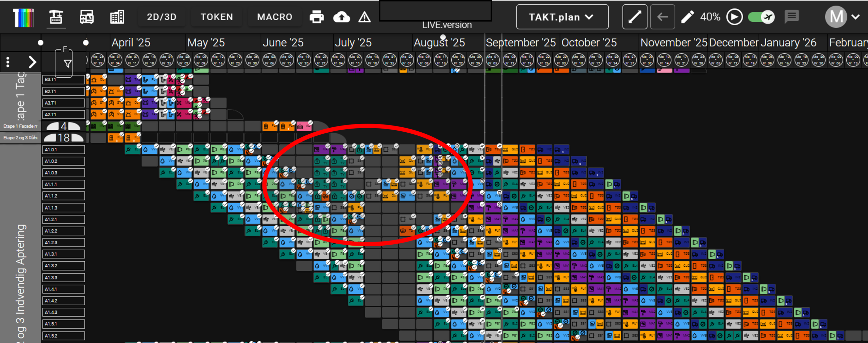Viewport: 868px width, 343px height.
Task: Click the white timeline marker dot above August '25
Action: tap(443, 37)
